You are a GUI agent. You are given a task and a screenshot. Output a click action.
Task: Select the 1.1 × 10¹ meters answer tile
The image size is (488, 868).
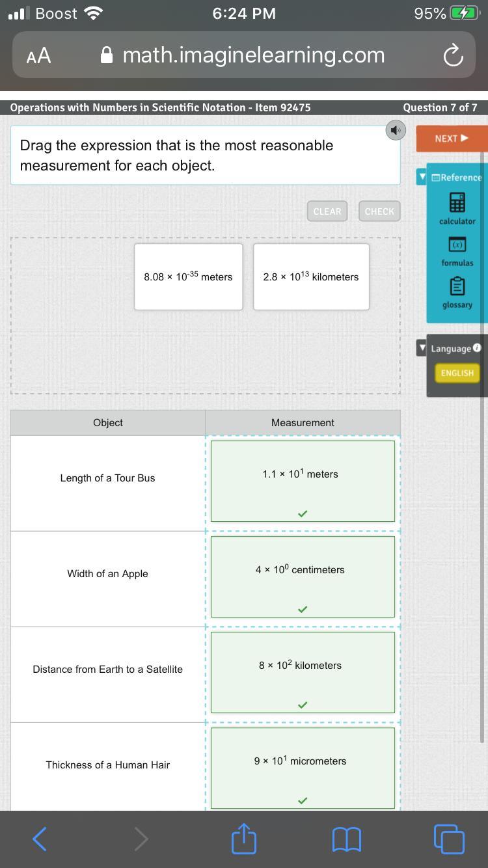point(303,481)
